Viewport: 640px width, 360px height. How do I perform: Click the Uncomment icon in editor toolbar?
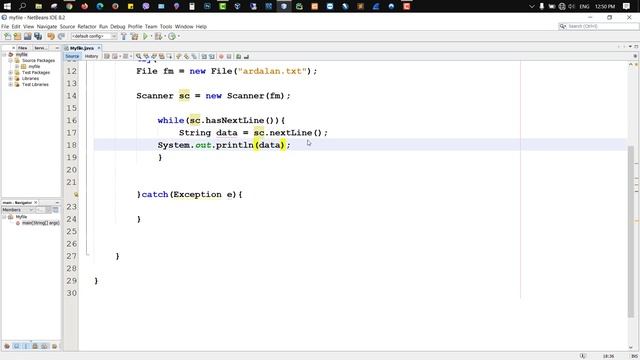point(246,56)
